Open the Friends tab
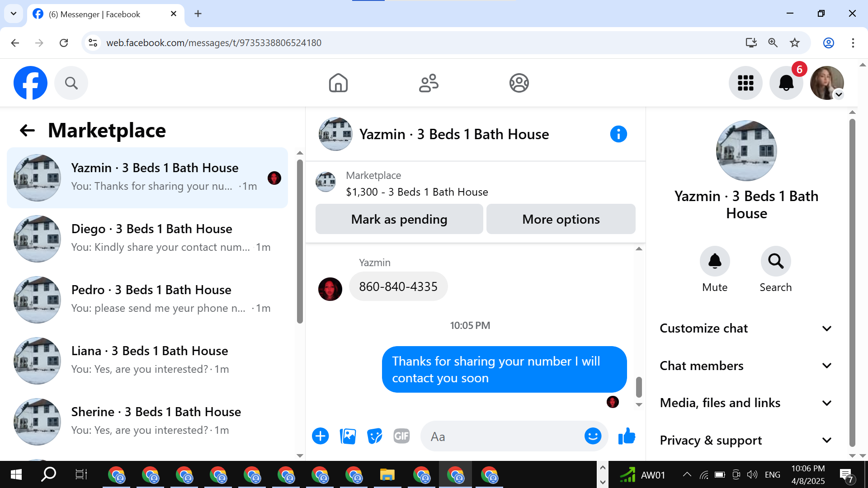 (x=429, y=83)
